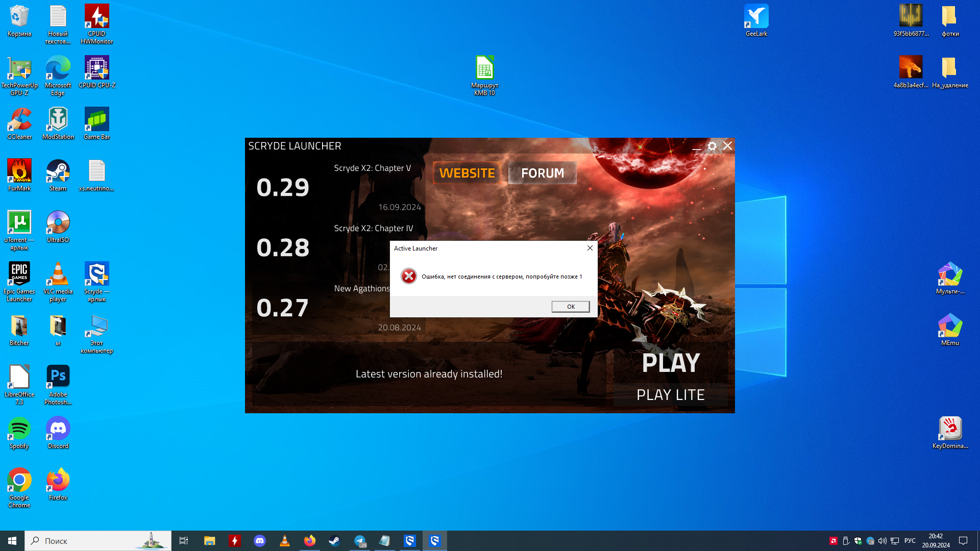Open launcher settings gear icon
980x551 pixels.
(712, 146)
